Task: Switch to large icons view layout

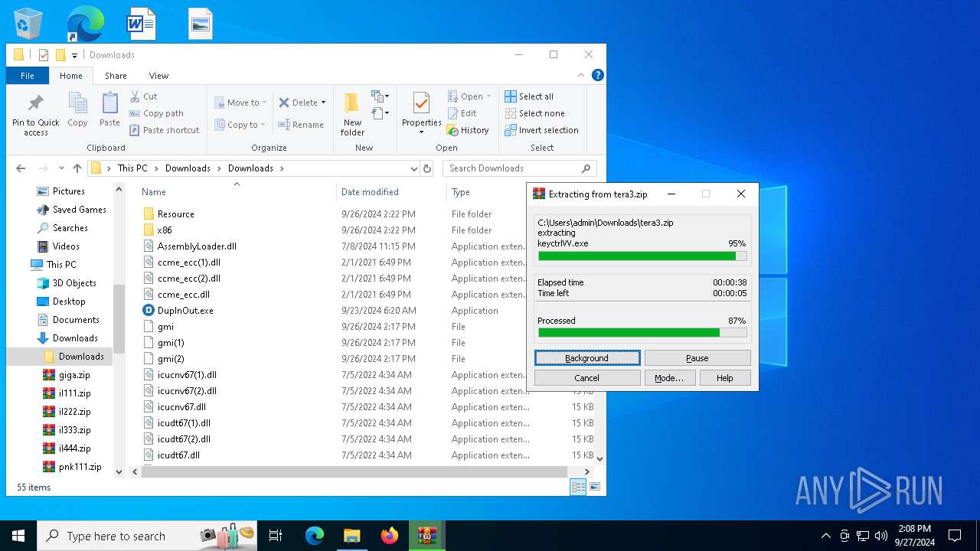Action: (594, 487)
